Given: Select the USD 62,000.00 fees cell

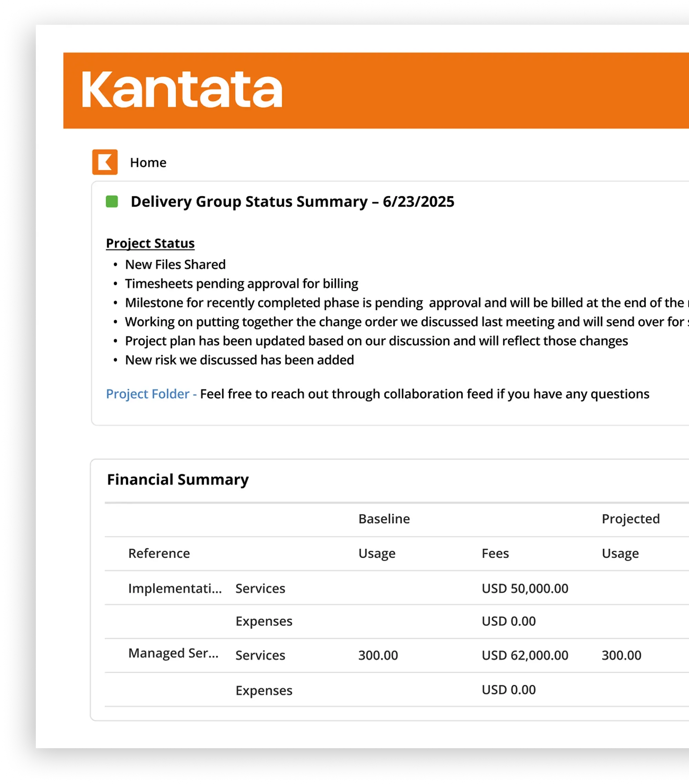Looking at the screenshot, I should coord(524,655).
